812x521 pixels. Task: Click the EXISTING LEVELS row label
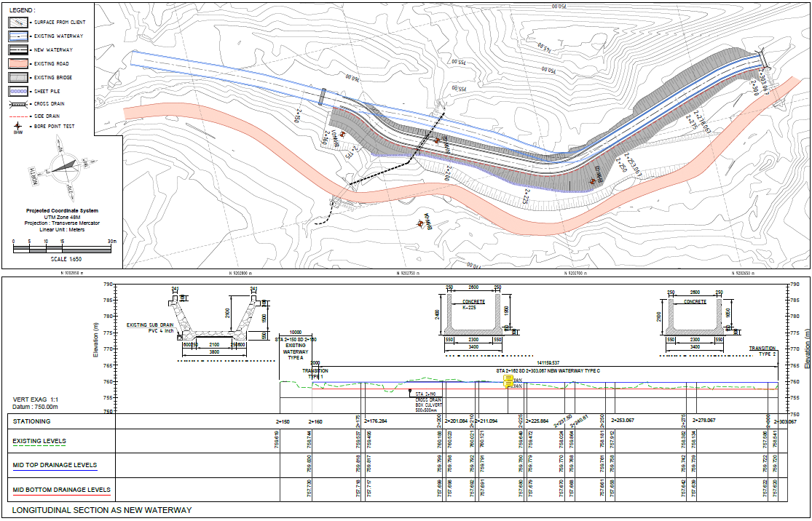click(39, 441)
